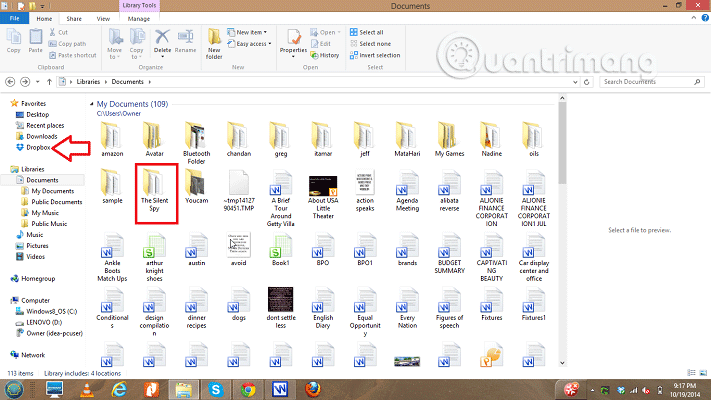Click Copy path in the ribbon
Image resolution: width=711 pixels, height=400 pixels.
pyautogui.click(x=67, y=44)
